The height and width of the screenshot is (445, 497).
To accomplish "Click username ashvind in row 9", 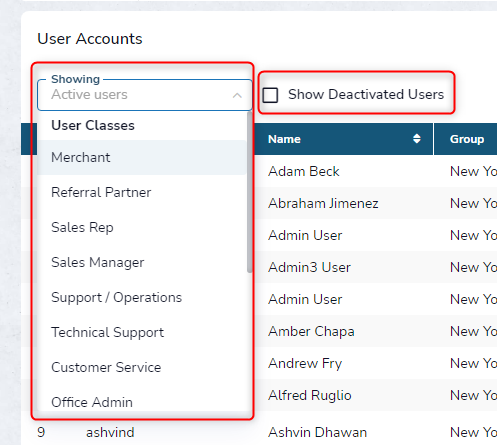I will click(x=110, y=432).
